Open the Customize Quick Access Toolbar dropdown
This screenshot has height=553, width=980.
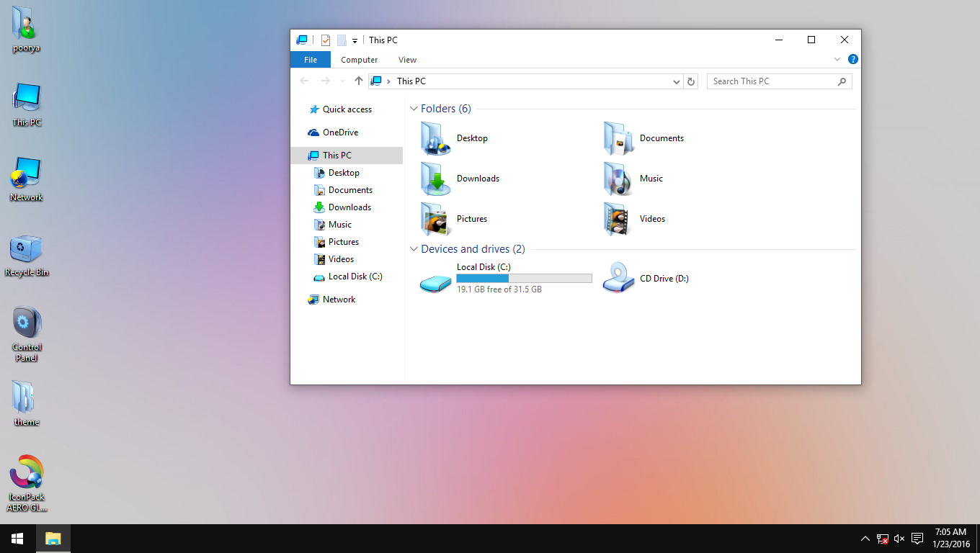point(353,40)
